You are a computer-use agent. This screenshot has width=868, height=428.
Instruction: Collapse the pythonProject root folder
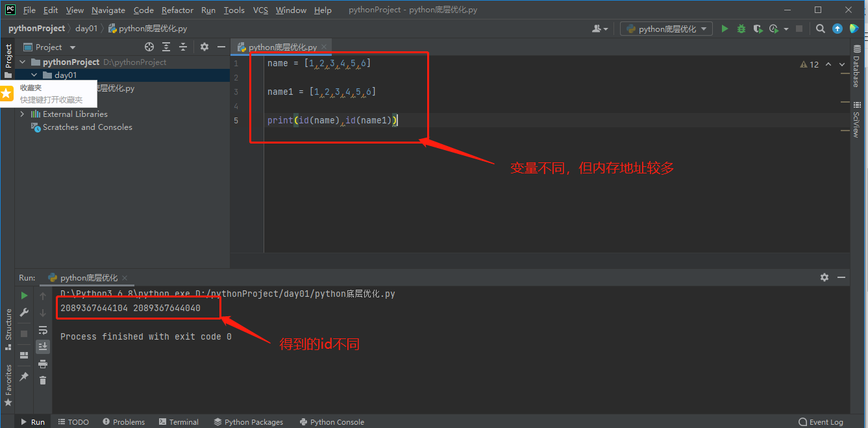[x=23, y=62]
